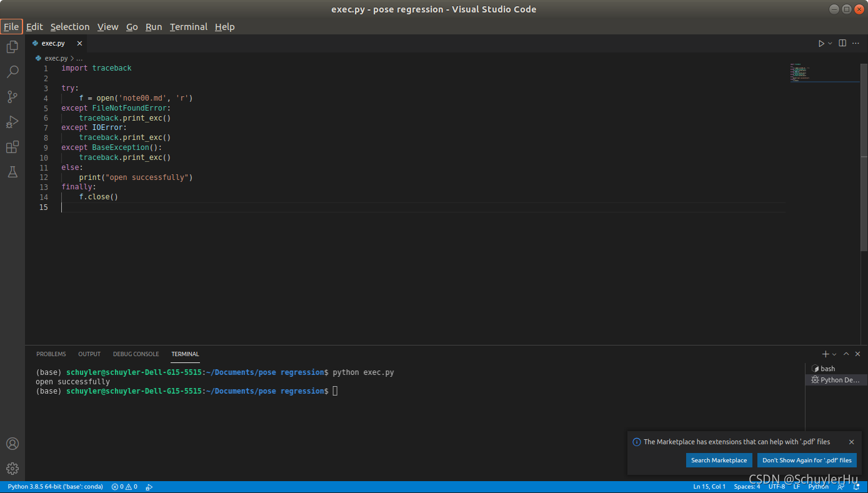Open the Testing flask view
The image size is (868, 493).
point(12,172)
